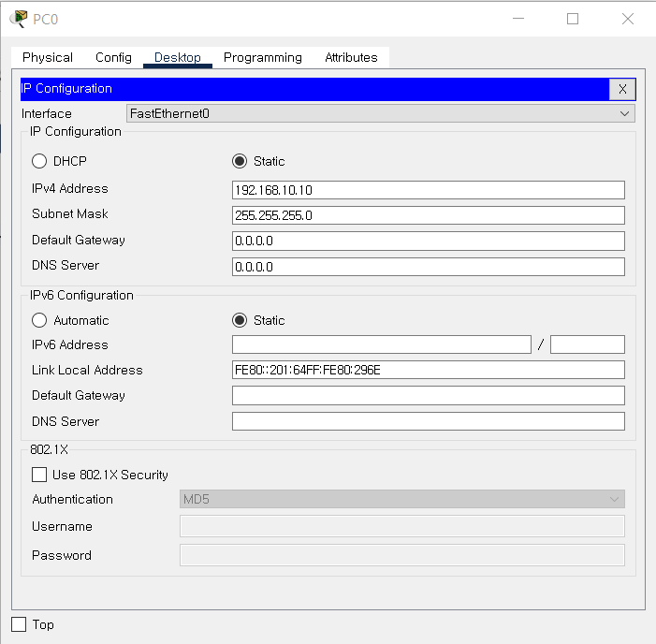Open the Attributes tab
This screenshot has height=644, width=656.
coord(351,57)
